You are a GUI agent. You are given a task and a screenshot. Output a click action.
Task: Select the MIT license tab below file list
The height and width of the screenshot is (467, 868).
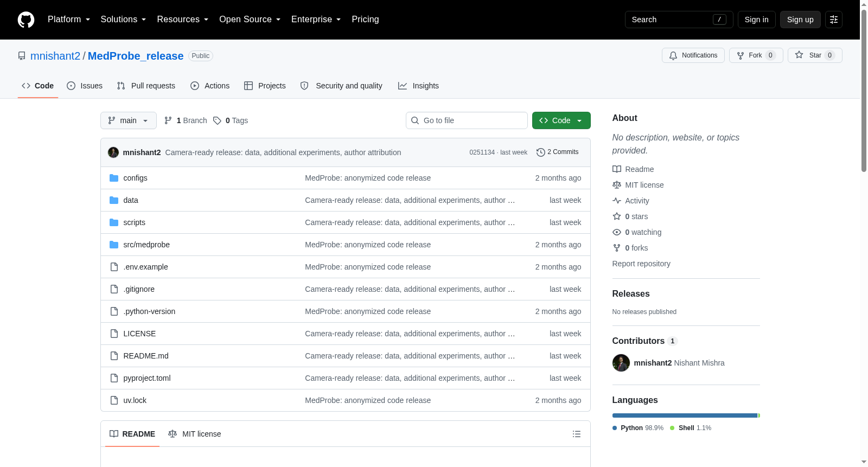tap(195, 434)
